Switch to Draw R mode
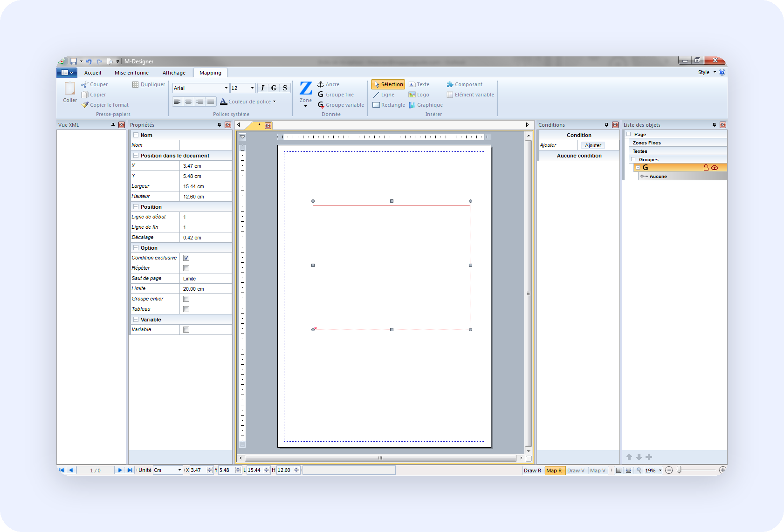 pyautogui.click(x=533, y=471)
